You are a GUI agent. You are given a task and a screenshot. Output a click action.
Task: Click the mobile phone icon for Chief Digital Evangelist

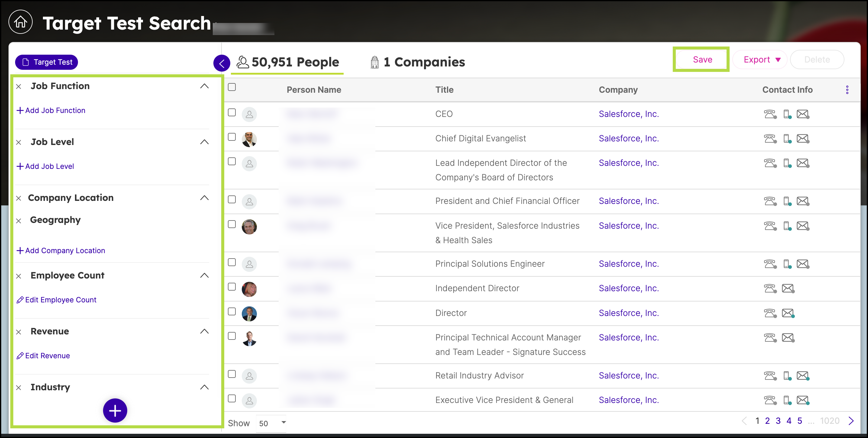[x=787, y=139]
